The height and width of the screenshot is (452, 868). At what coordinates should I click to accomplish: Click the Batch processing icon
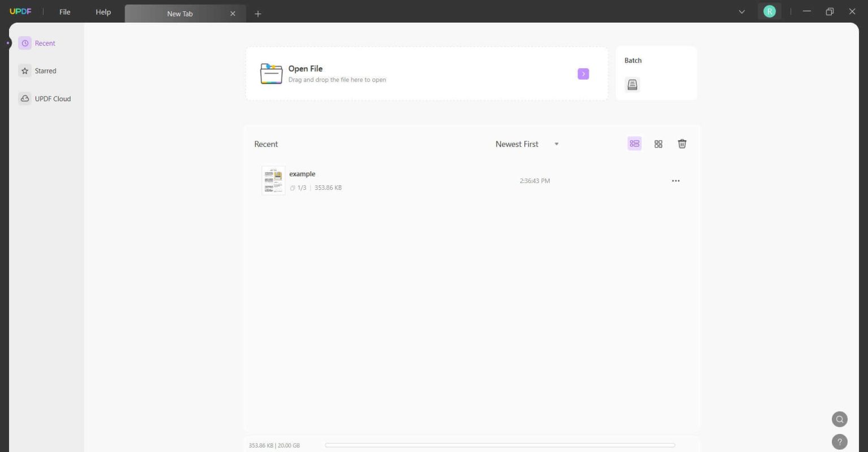[x=632, y=85]
